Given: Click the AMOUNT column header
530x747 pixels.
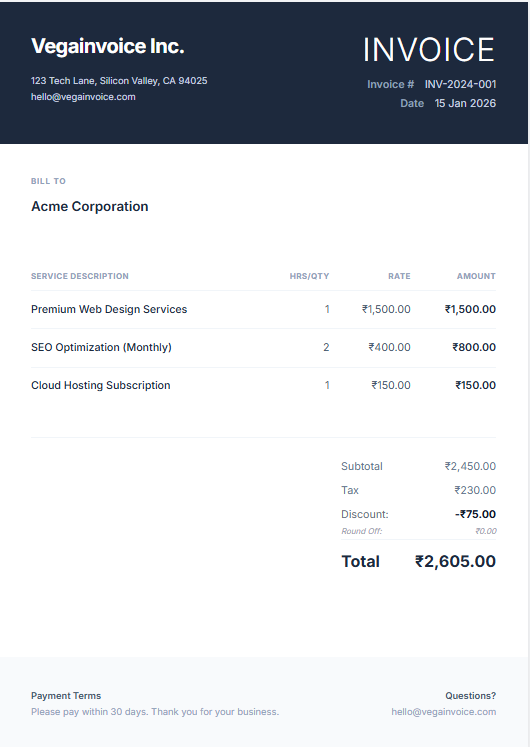Looking at the screenshot, I should (x=476, y=276).
